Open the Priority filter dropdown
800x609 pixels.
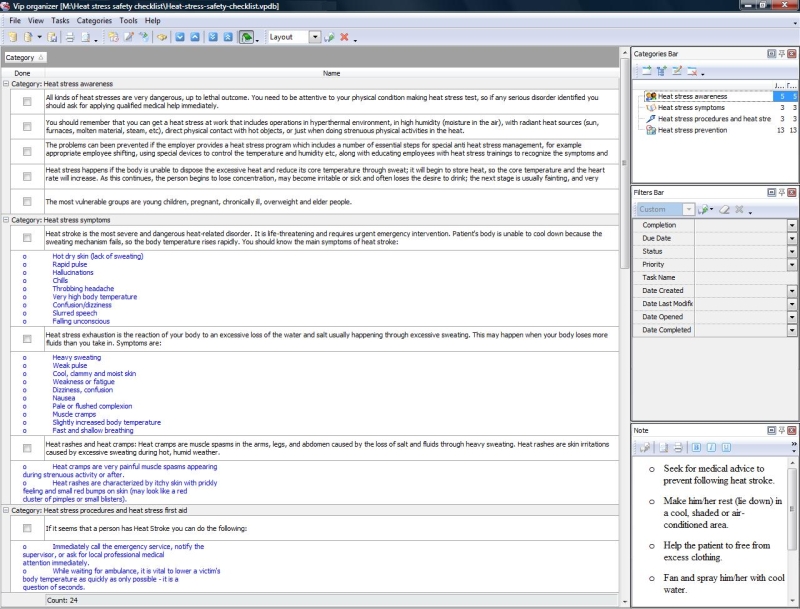coord(791,264)
